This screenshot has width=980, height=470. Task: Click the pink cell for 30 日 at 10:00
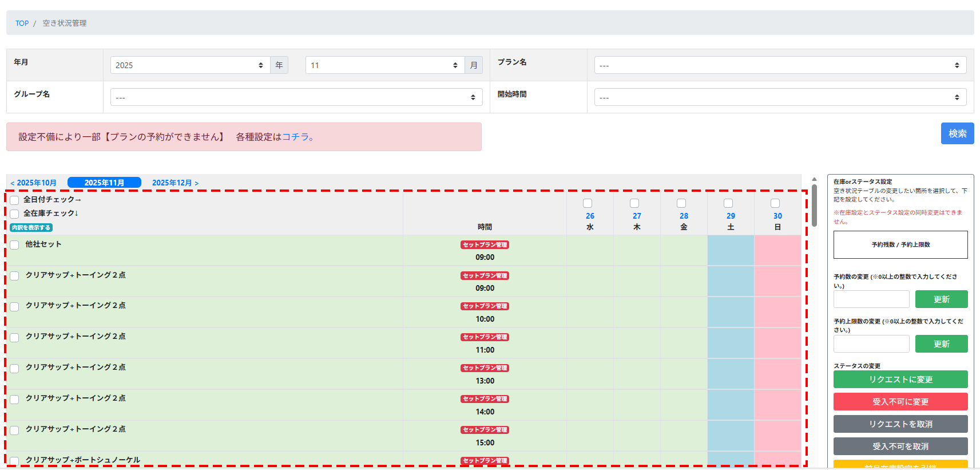pyautogui.click(x=777, y=312)
